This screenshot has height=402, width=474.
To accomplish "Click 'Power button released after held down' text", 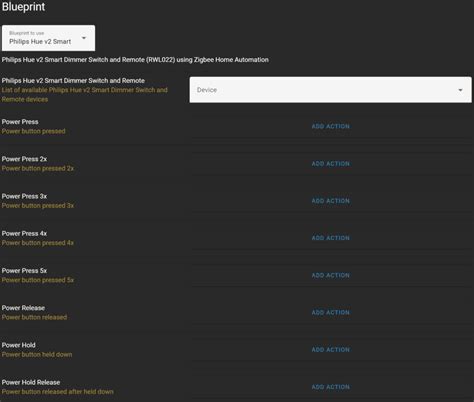I will (58, 392).
